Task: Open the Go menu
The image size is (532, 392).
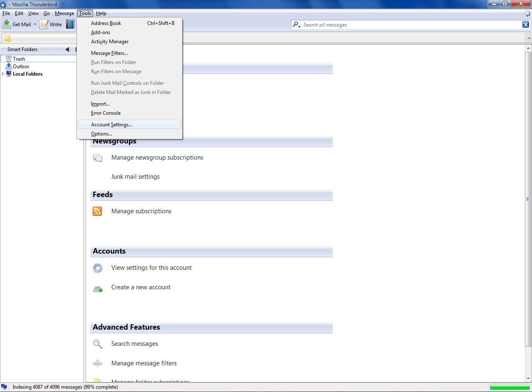Action: pyautogui.click(x=47, y=13)
